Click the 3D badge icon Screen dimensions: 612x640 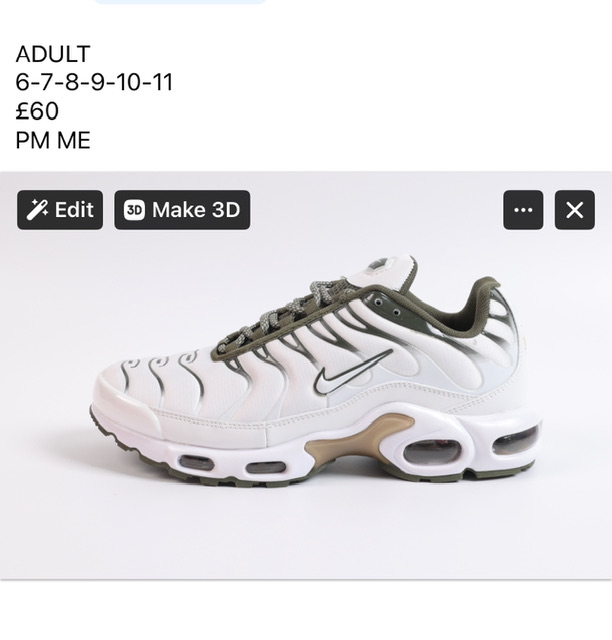(134, 210)
